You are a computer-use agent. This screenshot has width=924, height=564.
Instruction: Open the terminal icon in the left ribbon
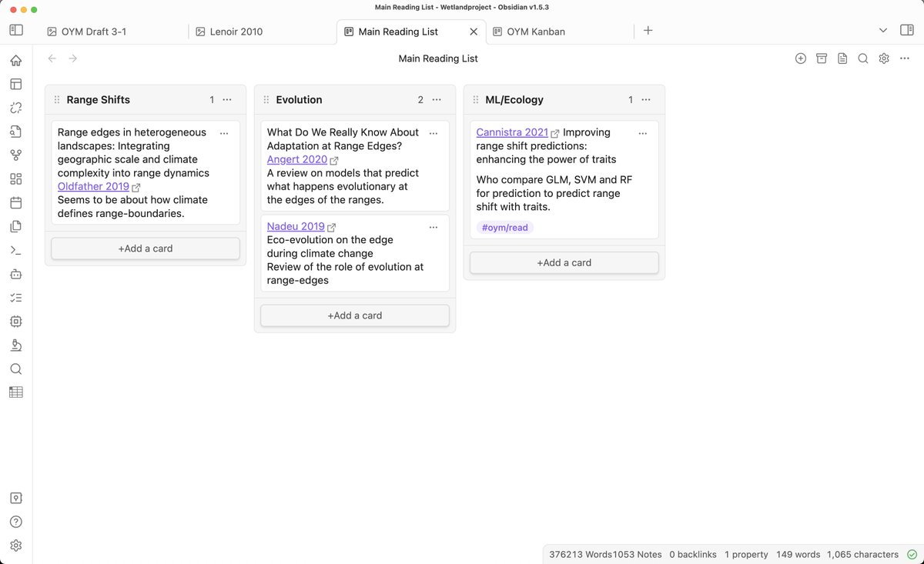[x=16, y=250]
